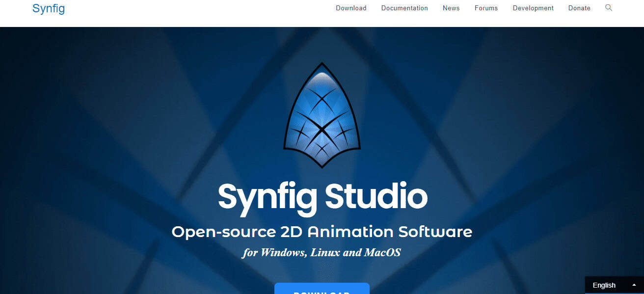Screen dimensions: 644x294
Task: Click 'for Windows, Linux and MacOS' text
Action: tap(322, 253)
